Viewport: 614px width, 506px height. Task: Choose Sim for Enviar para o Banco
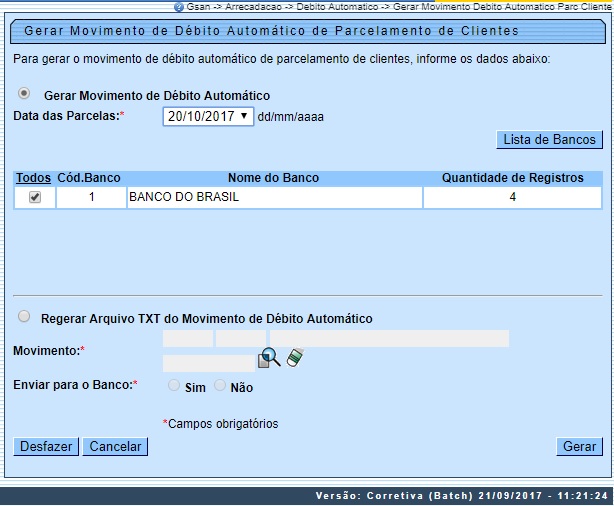(175, 385)
